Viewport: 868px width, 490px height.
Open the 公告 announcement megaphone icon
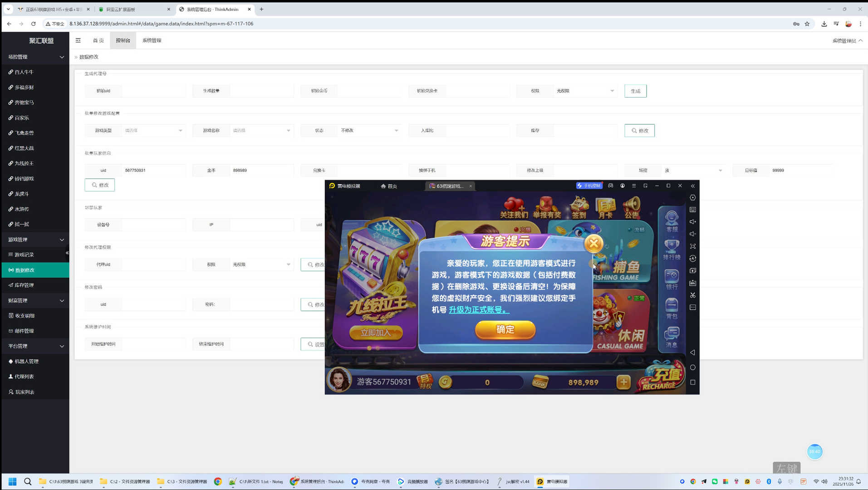(631, 207)
